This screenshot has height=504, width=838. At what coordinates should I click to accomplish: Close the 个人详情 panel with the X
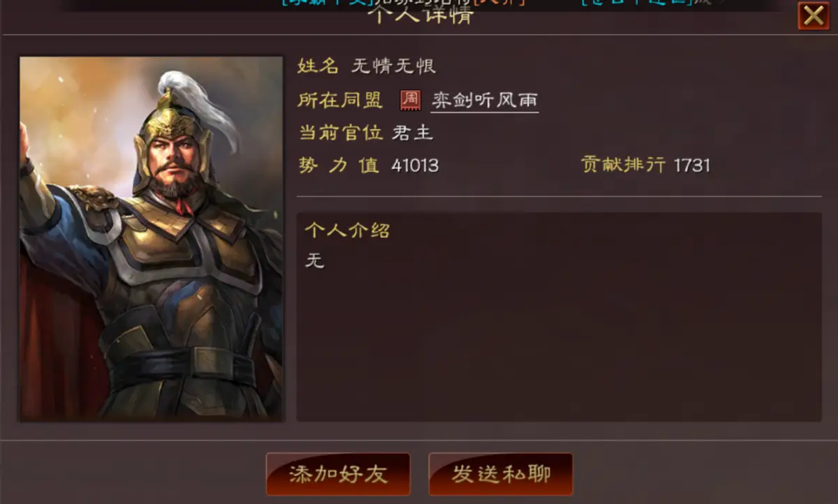click(x=814, y=15)
